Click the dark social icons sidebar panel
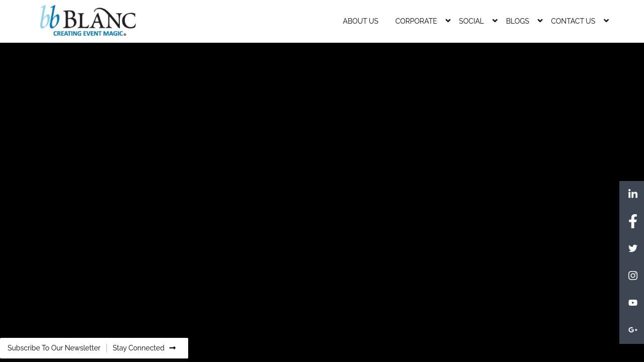644x362 pixels. (x=631, y=261)
